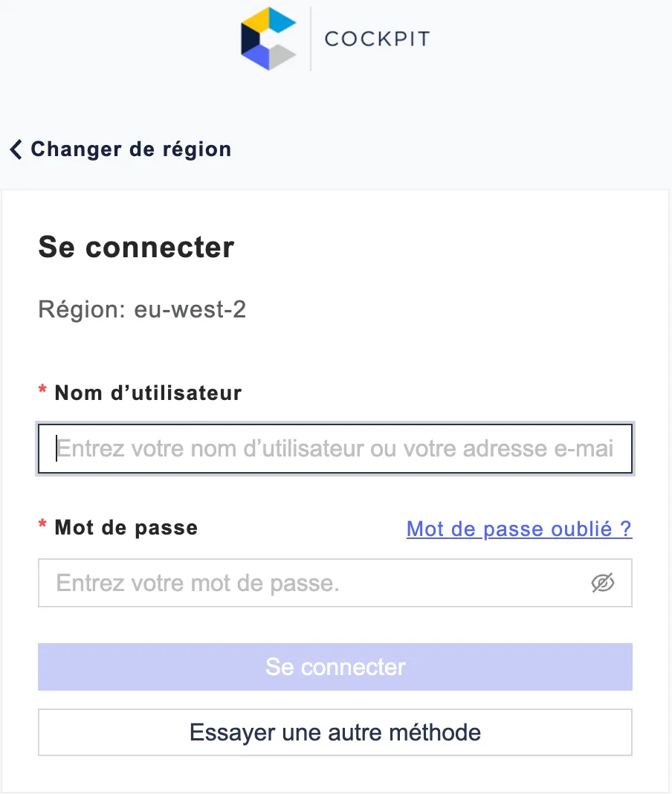
Task: Click the back chevron arrow icon
Action: [16, 149]
